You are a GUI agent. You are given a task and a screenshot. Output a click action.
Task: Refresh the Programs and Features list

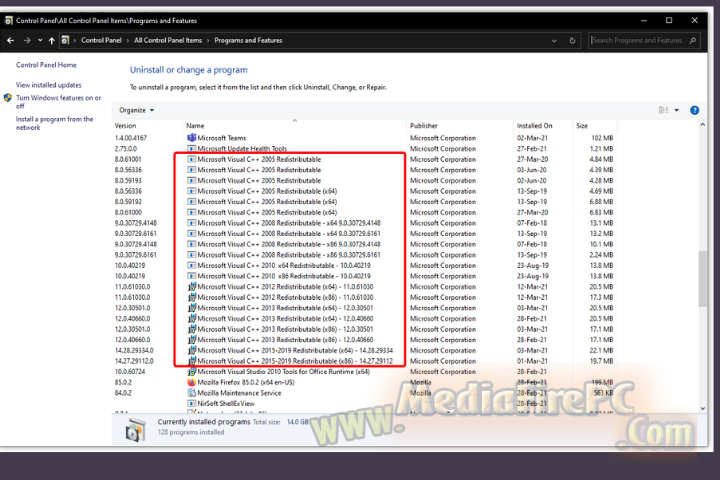coord(572,40)
